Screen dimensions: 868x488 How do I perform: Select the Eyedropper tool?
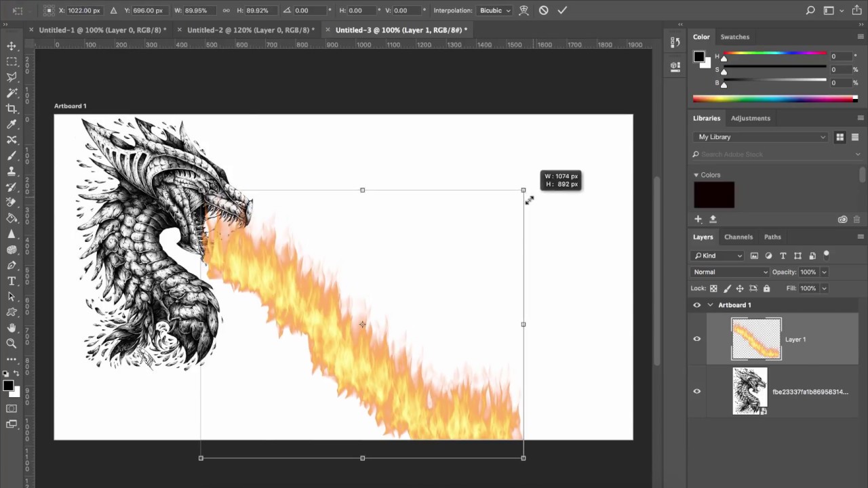click(12, 124)
